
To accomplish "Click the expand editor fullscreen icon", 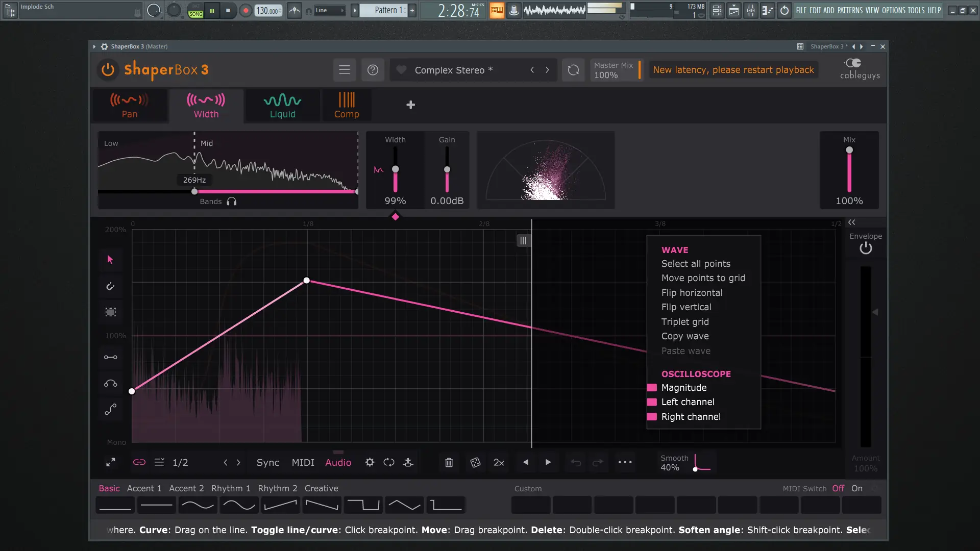I will pyautogui.click(x=110, y=462).
